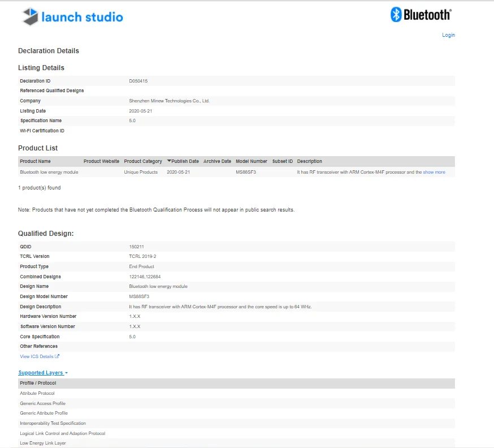Sort by Archive Date column header
The height and width of the screenshot is (448, 494).
click(217, 161)
